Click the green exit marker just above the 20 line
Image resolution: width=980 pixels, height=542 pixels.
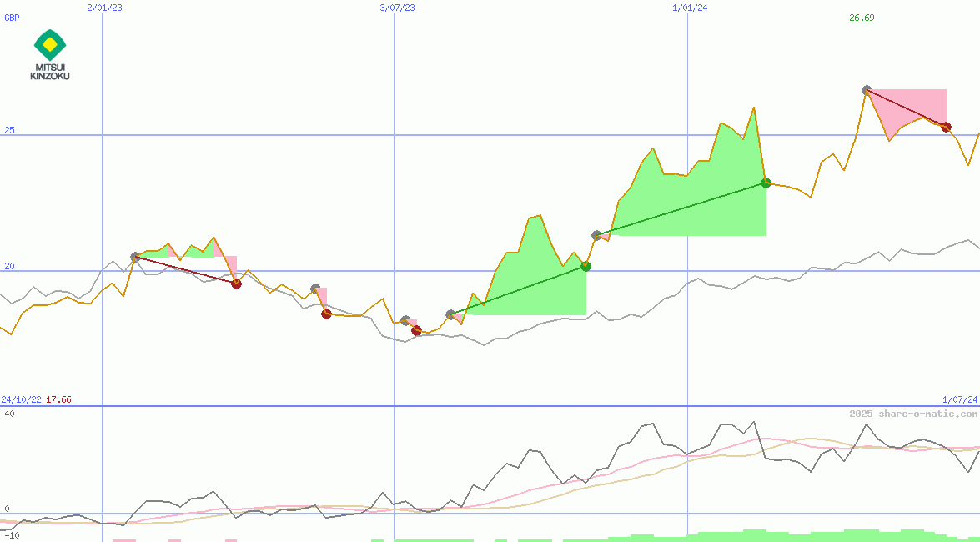coord(585,266)
